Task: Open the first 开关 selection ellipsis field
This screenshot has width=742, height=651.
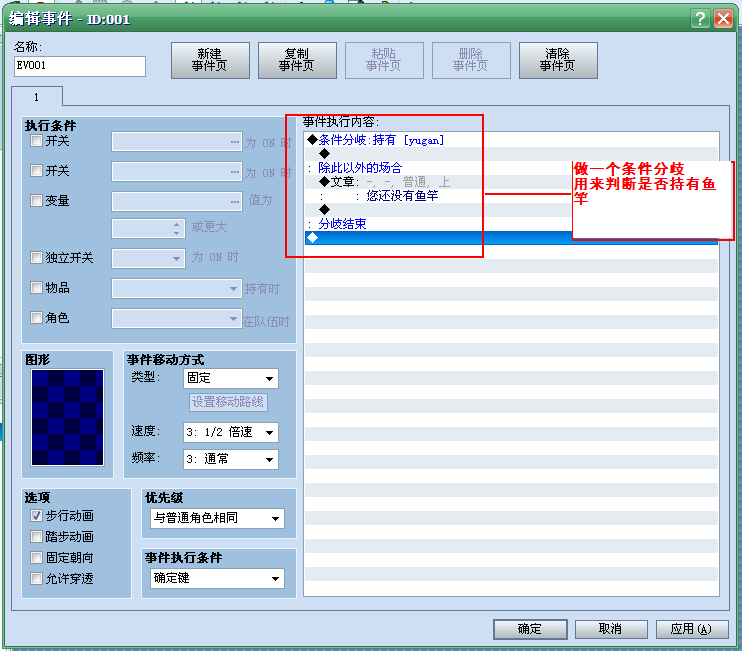Action: pyautogui.click(x=177, y=141)
